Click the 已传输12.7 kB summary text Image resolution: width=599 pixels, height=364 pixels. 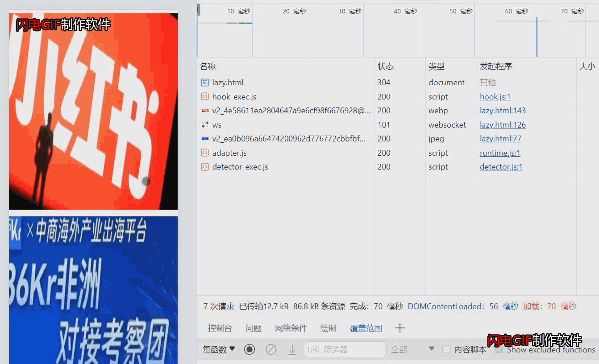tap(264, 306)
